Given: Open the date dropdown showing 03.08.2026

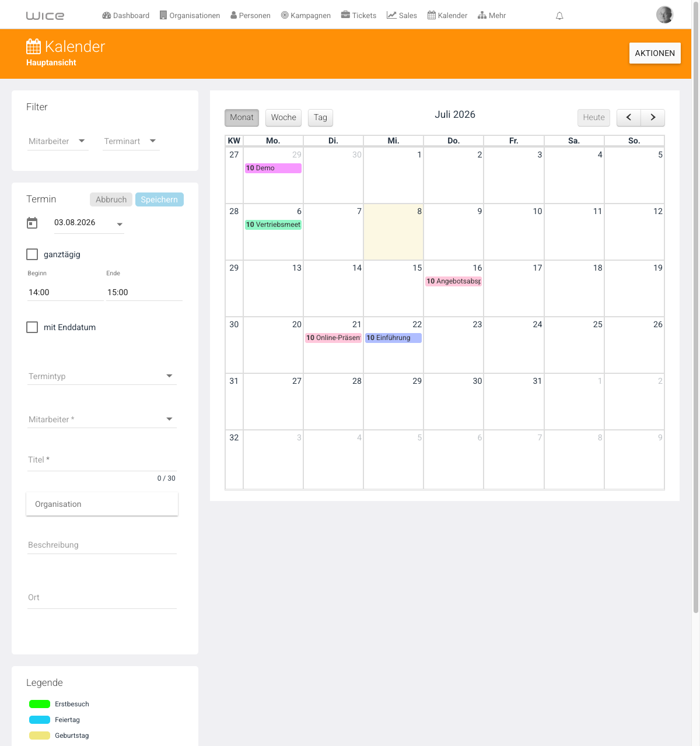Looking at the screenshot, I should [89, 223].
